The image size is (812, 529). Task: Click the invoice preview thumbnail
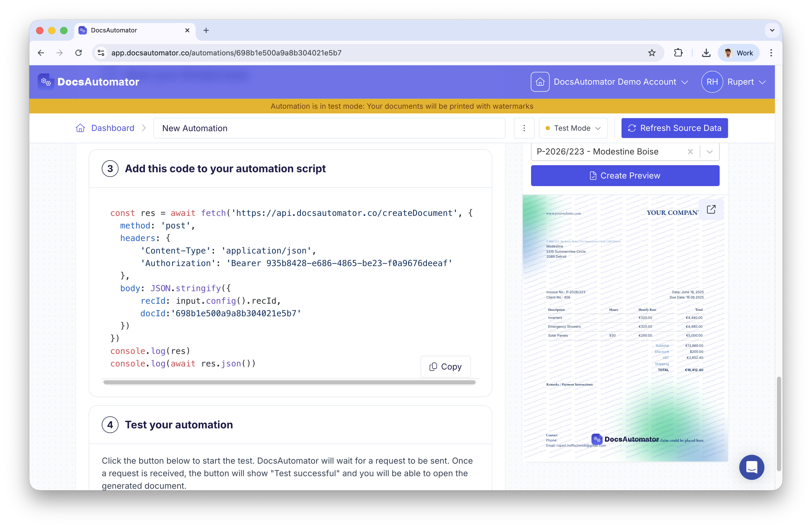point(625,328)
